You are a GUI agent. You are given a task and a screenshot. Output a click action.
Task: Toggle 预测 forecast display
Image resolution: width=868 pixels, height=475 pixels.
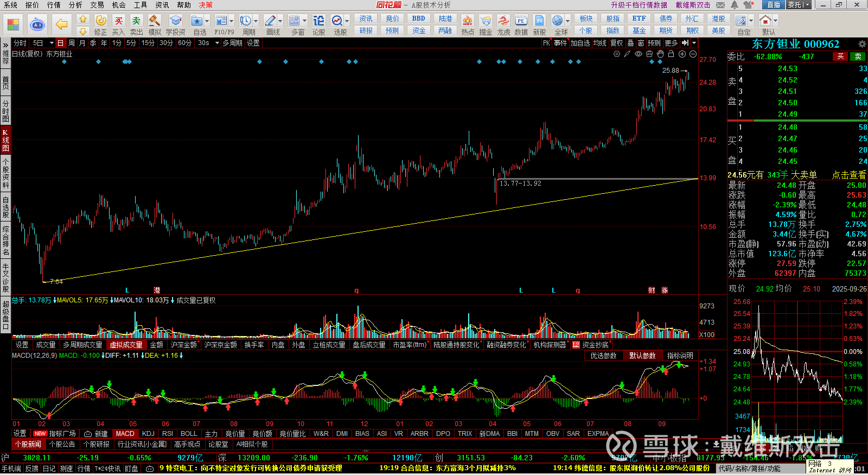tap(654, 43)
